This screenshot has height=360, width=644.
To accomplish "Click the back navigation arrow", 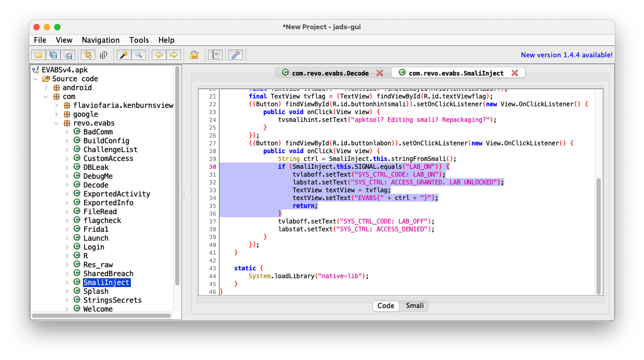I will click(159, 55).
